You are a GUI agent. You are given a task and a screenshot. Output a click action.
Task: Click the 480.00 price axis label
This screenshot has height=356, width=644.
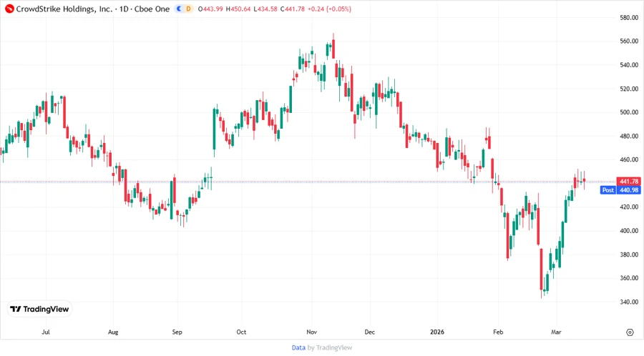click(629, 136)
